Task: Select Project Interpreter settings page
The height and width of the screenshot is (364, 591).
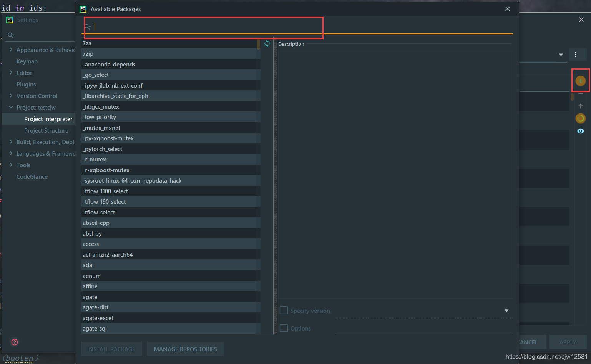Action: click(x=48, y=119)
